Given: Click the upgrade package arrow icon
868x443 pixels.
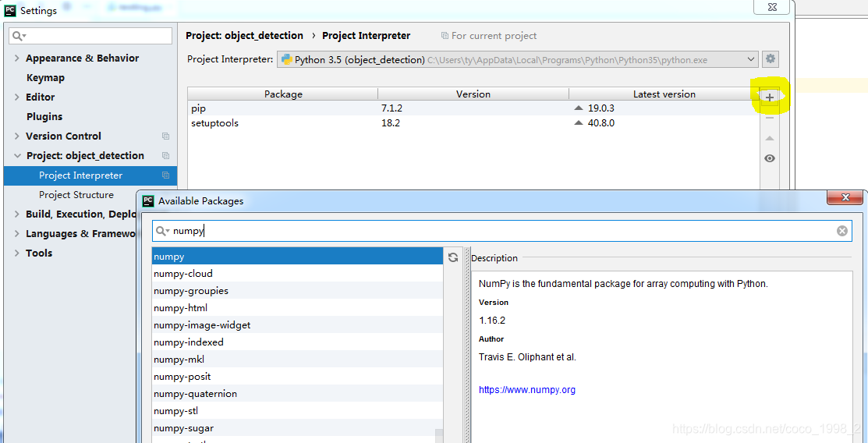Looking at the screenshot, I should [x=770, y=139].
